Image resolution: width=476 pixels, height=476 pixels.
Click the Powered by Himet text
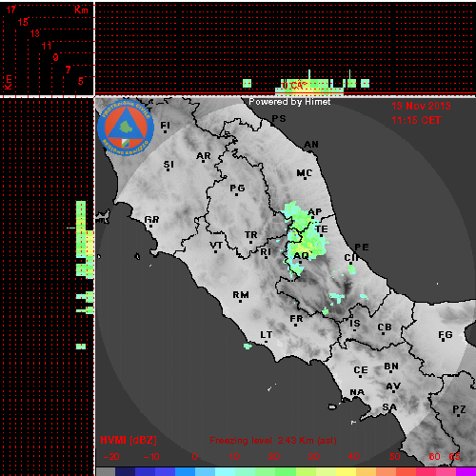(289, 102)
